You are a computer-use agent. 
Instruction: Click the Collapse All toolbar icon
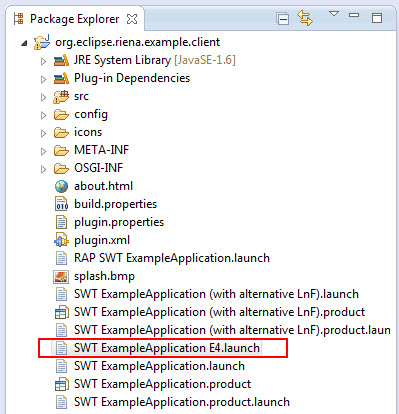pos(283,19)
